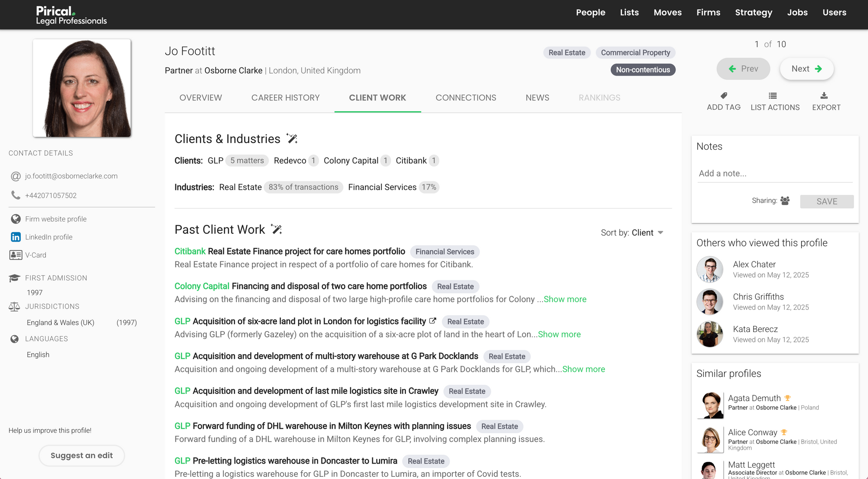Click the V-Card contact card icon
868x479 pixels.
(x=16, y=255)
